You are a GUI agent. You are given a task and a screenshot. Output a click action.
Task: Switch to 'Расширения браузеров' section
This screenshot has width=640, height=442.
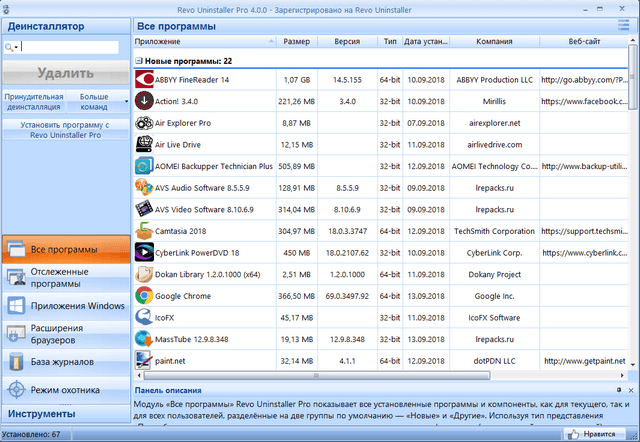point(66,333)
